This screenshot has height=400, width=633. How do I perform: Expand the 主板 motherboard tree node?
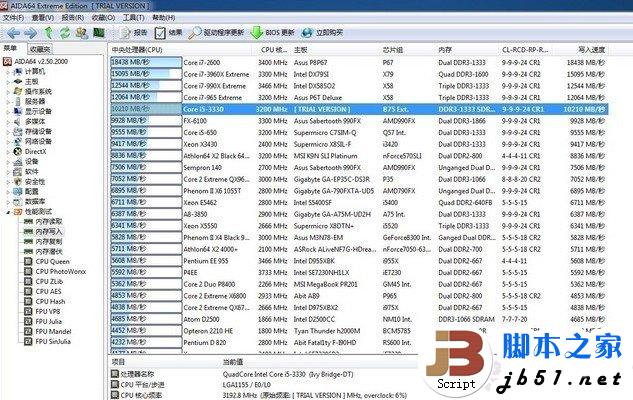(x=8, y=82)
